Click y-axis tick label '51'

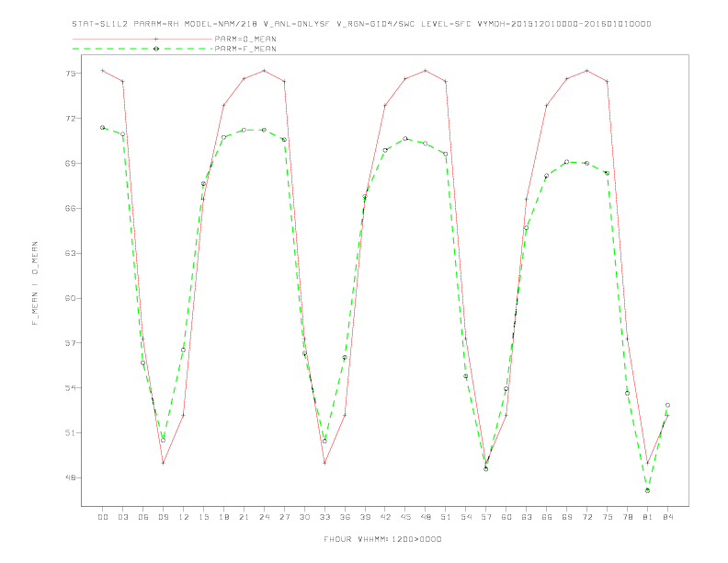pyautogui.click(x=70, y=433)
